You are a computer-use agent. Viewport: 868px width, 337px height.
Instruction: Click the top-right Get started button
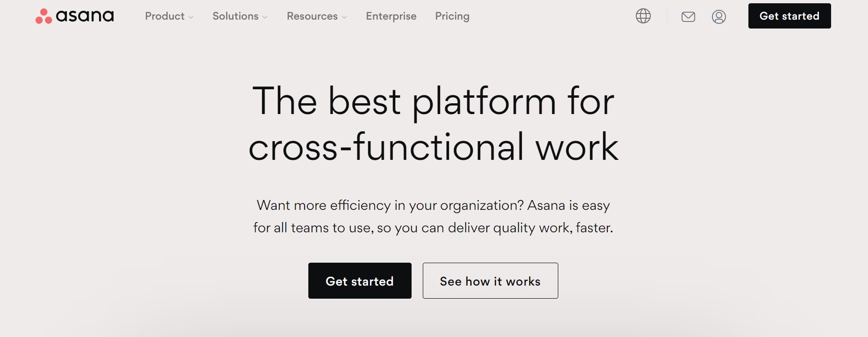click(x=789, y=15)
